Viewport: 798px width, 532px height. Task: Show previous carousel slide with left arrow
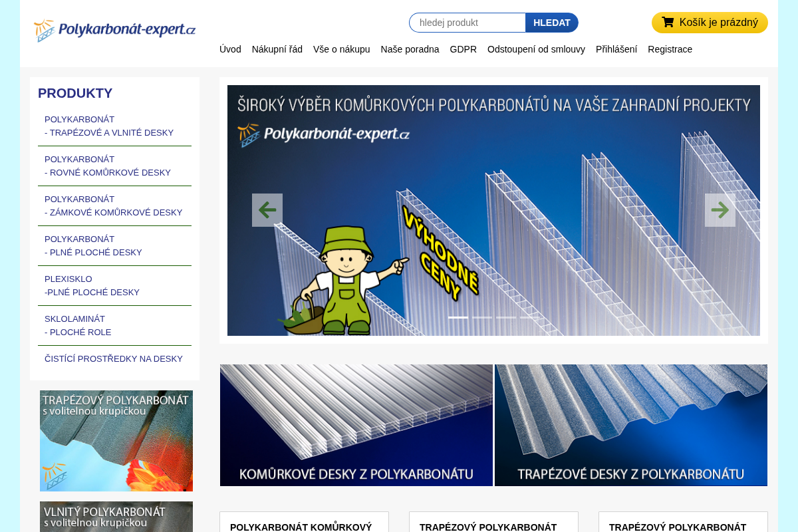tap(267, 210)
